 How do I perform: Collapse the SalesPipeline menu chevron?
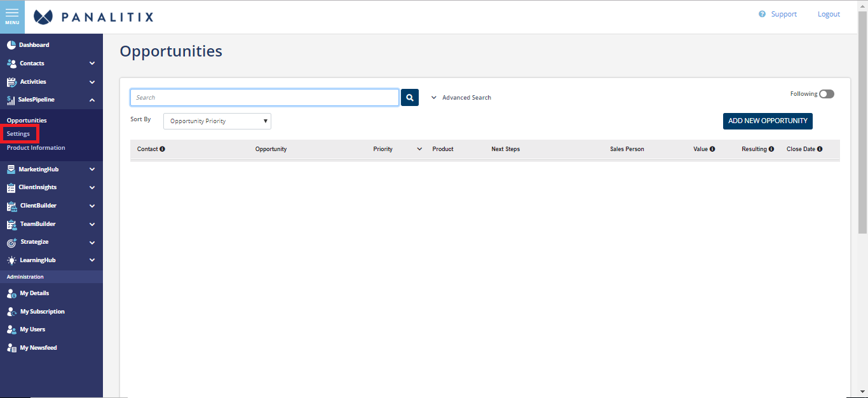pyautogui.click(x=92, y=100)
